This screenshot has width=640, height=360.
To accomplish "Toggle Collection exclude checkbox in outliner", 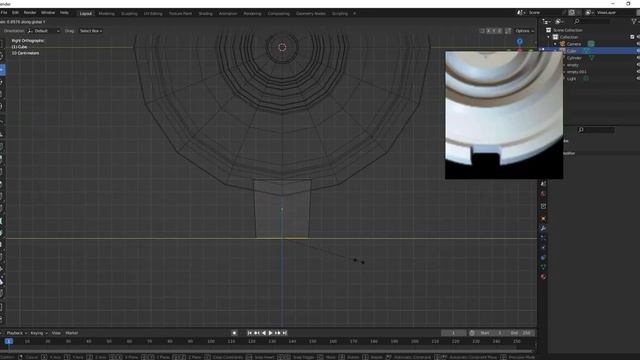I will coord(632,37).
